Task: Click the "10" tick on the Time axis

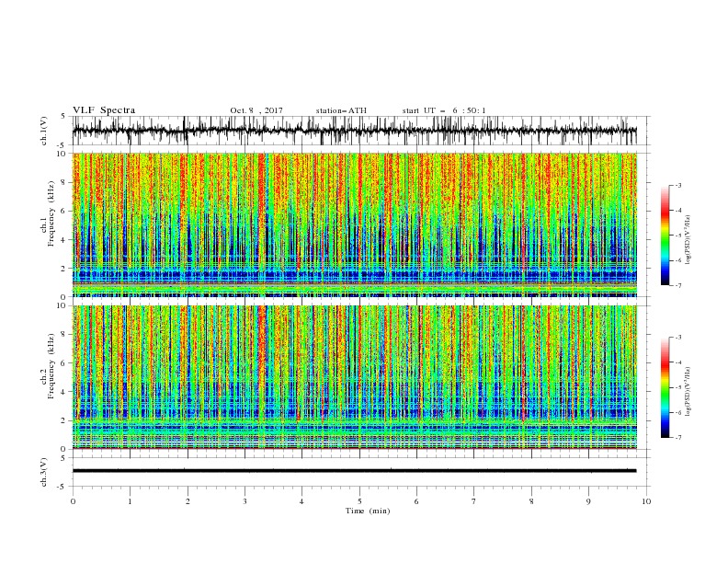Action: [646, 501]
